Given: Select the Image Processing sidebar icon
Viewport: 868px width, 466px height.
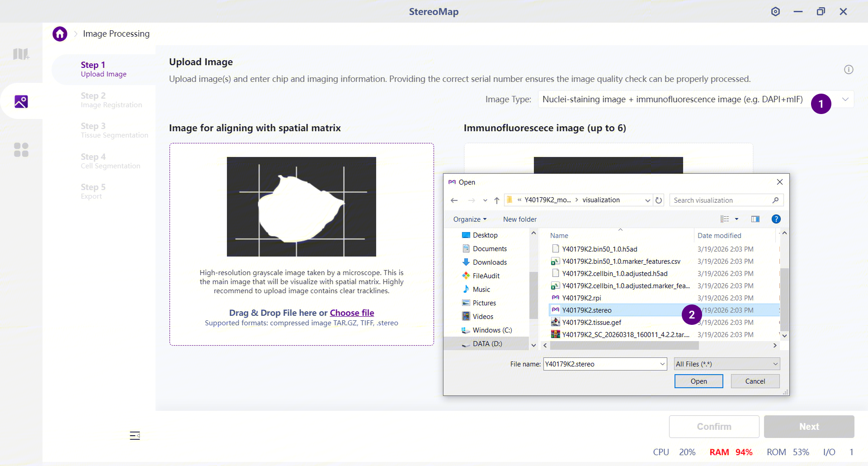Looking at the screenshot, I should [x=21, y=101].
